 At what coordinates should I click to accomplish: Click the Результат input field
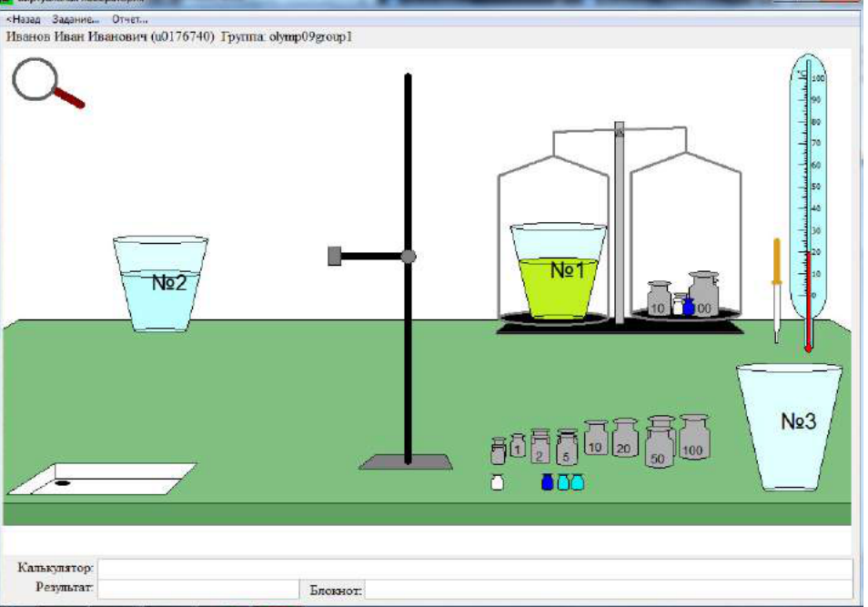pyautogui.click(x=198, y=590)
